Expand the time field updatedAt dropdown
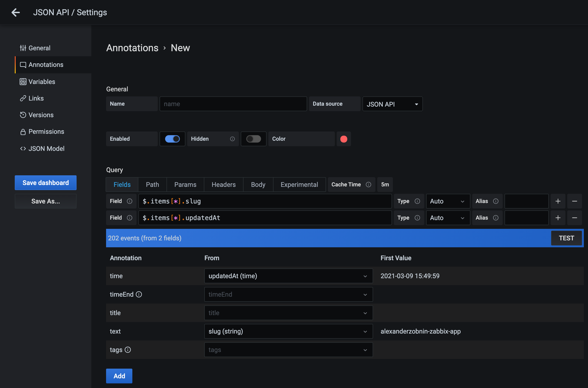The image size is (588, 388). [x=288, y=276]
